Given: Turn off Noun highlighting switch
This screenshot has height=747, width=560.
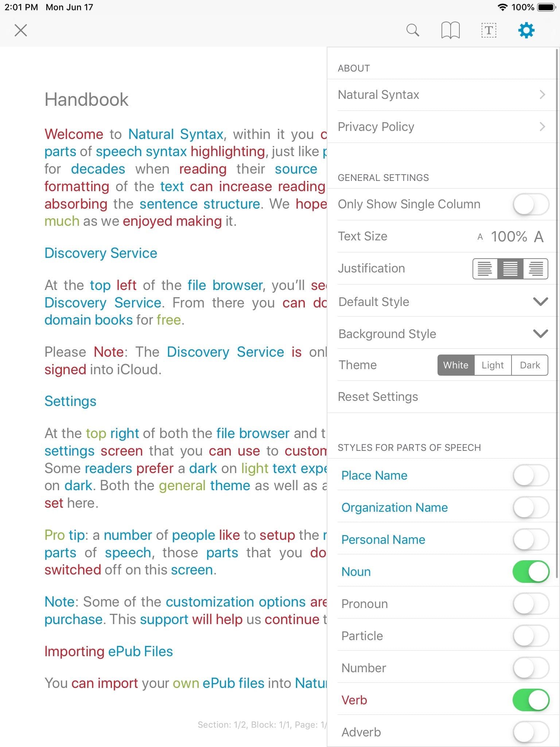Looking at the screenshot, I should [x=531, y=572].
